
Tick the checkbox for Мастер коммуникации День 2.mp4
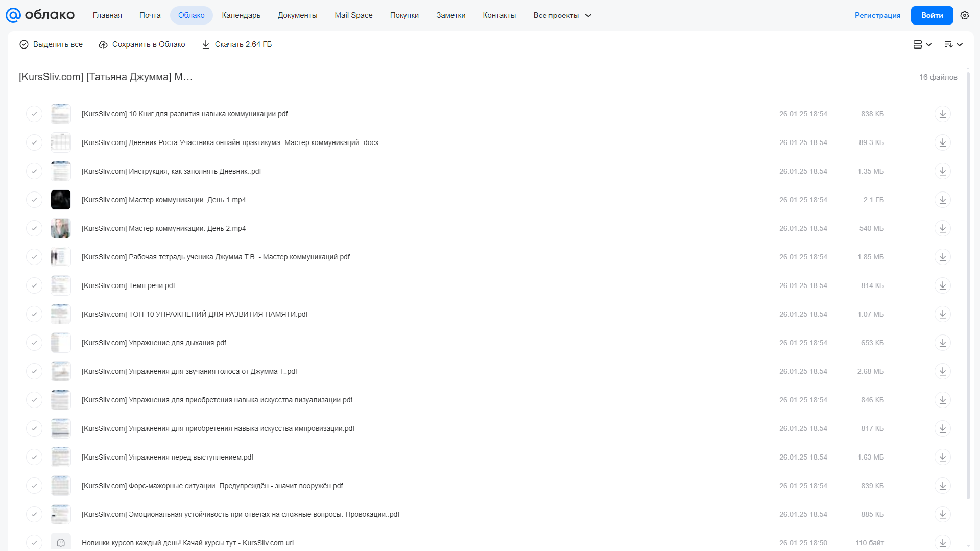[34, 228]
